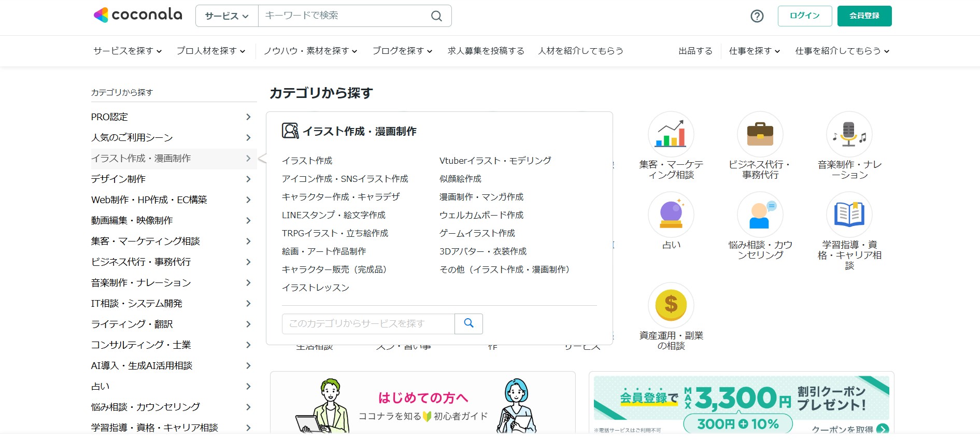
Task: Click the 会員登録 button
Action: click(x=864, y=16)
